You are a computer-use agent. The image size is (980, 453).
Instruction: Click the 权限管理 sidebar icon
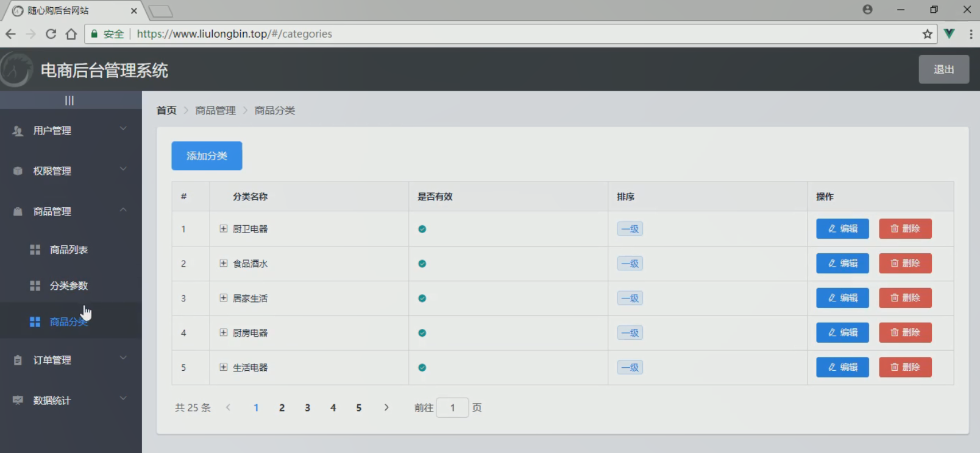tap(18, 171)
